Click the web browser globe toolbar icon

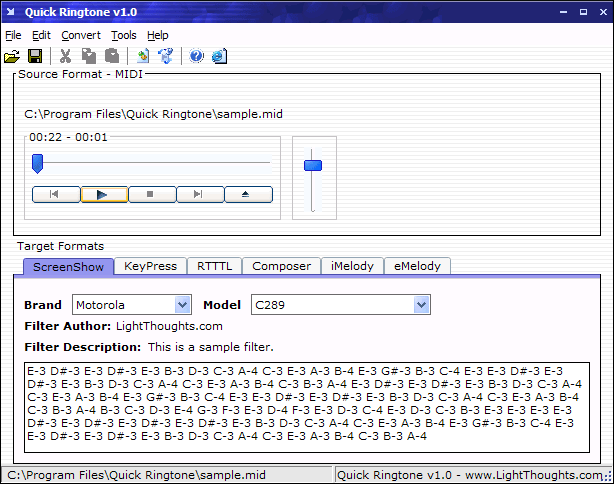click(219, 56)
